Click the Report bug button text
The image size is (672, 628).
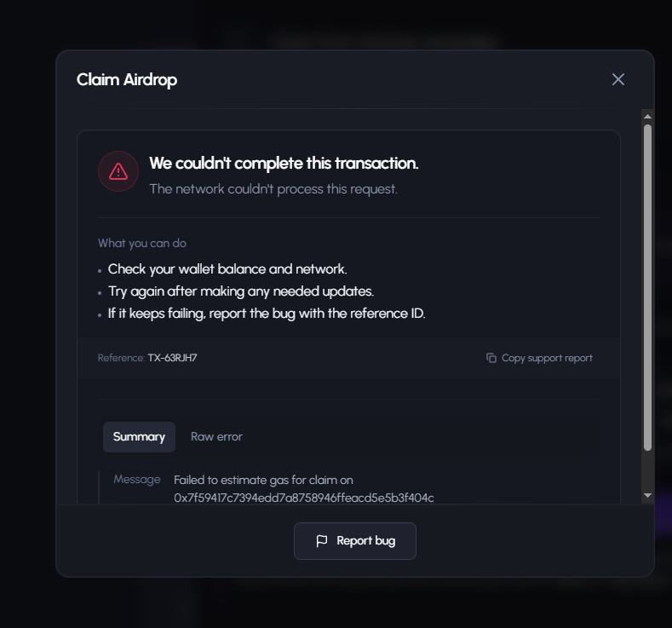click(365, 541)
